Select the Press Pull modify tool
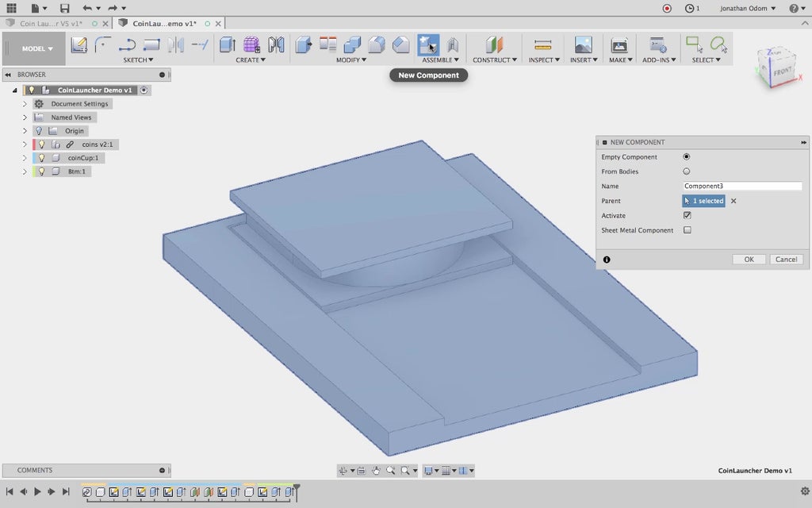This screenshot has width=812, height=508. [x=304, y=44]
